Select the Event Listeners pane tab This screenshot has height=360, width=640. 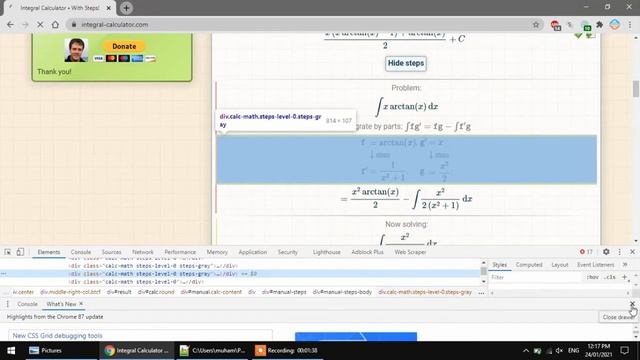tap(596, 265)
